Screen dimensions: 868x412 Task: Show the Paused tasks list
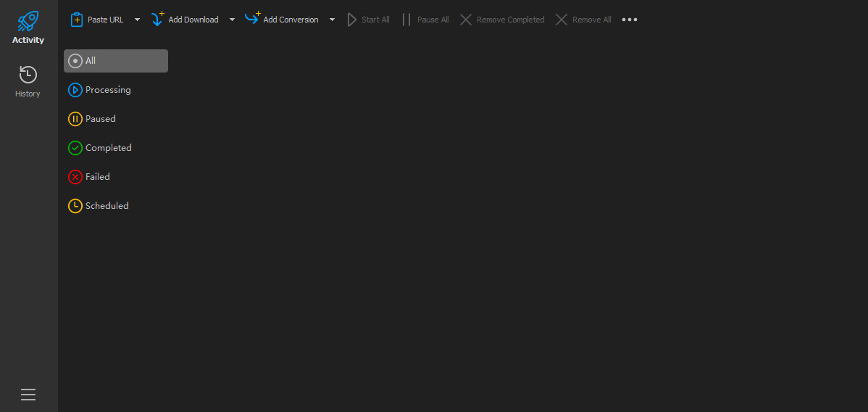pos(116,119)
